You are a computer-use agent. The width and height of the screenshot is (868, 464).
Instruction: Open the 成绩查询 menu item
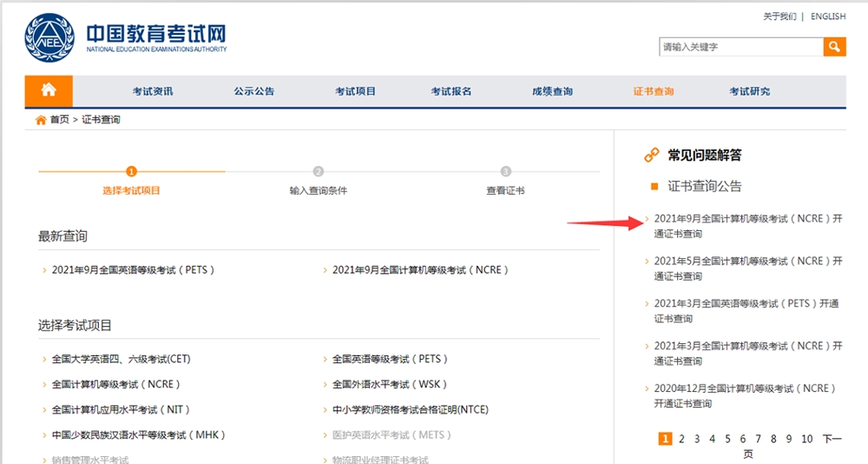click(x=552, y=91)
